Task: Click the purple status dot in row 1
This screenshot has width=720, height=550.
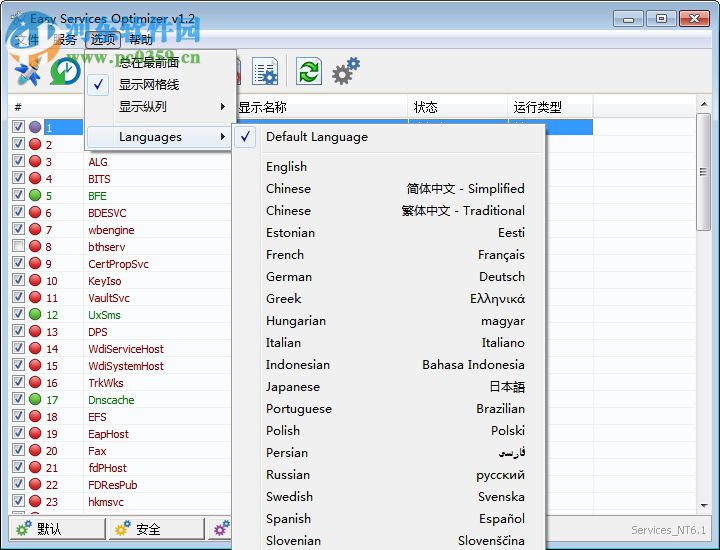Action: pos(35,127)
